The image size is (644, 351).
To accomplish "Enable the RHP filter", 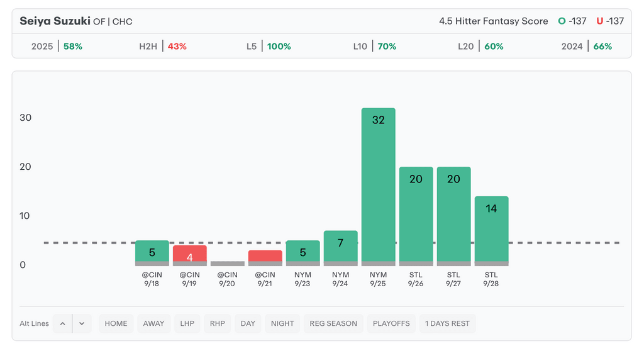I will point(218,323).
